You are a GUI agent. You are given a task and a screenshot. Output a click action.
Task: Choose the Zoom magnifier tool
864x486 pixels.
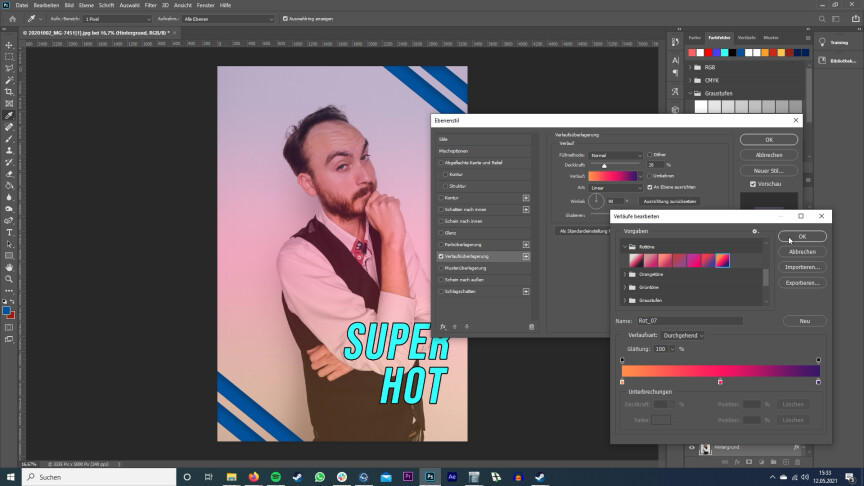[x=9, y=279]
